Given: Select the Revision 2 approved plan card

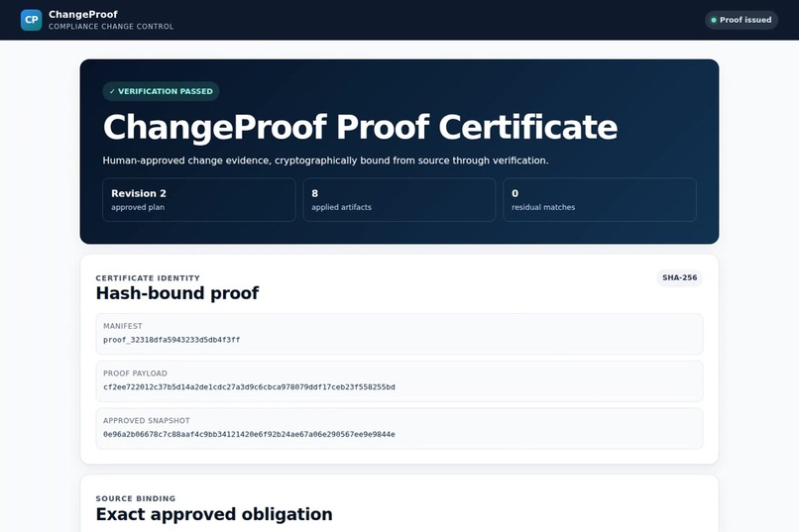Looking at the screenshot, I should (198, 199).
